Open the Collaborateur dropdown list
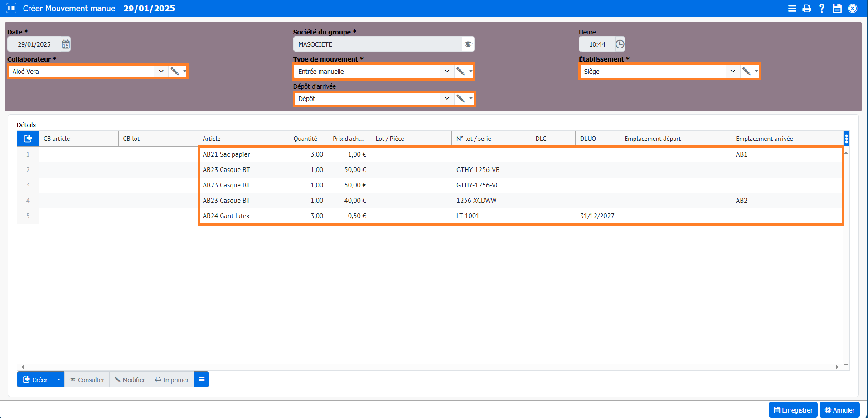Viewport: 868px width, 418px height. (161, 72)
